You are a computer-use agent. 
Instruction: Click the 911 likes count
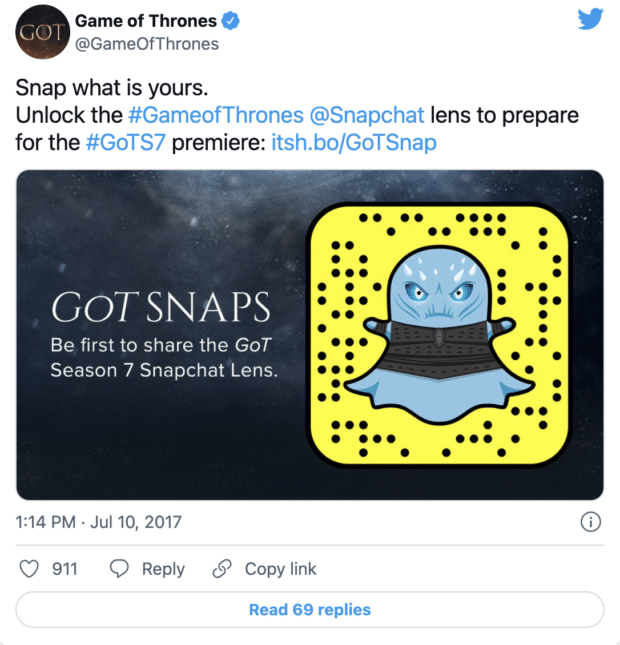(x=65, y=569)
